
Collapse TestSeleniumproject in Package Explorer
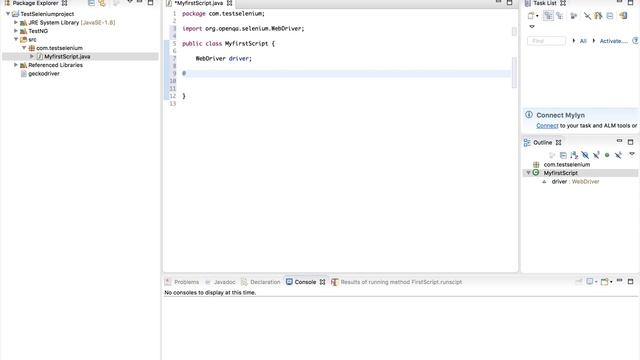coord(8,14)
